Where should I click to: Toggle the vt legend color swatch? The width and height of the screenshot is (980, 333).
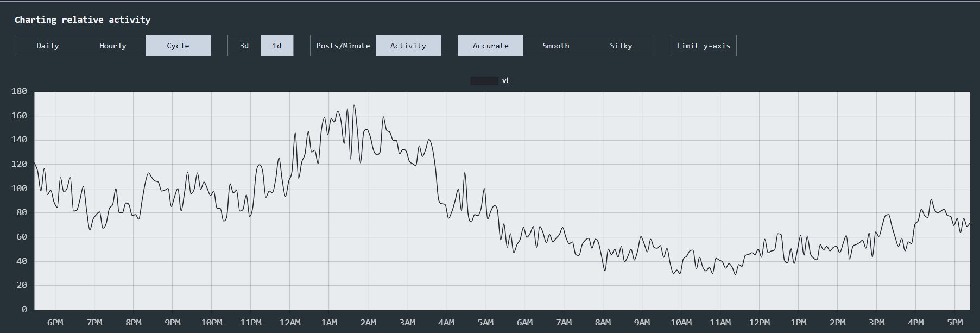(484, 80)
